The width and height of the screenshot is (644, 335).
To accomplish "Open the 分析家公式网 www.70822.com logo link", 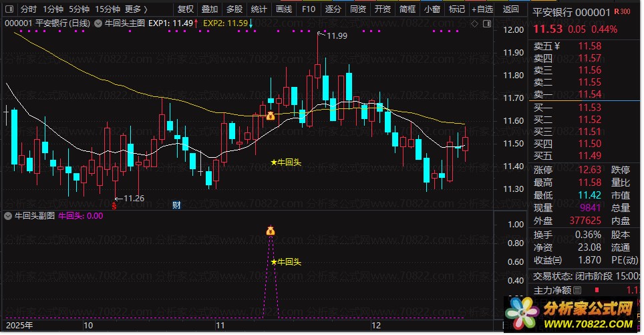I will pos(571,313).
